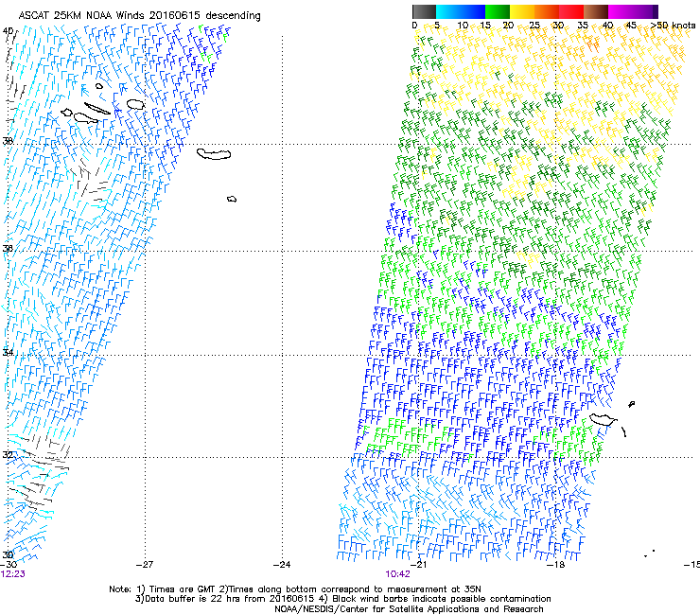Click the '-30' longitude axis label
700x615 pixels.
(9, 565)
